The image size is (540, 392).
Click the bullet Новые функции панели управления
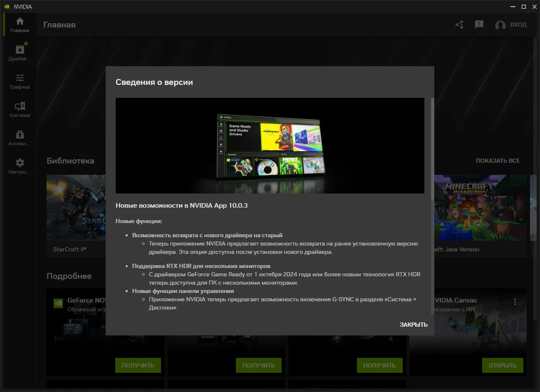tap(183, 291)
